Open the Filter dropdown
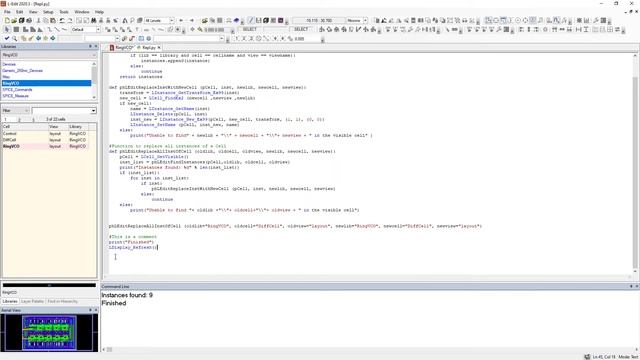 point(16,111)
